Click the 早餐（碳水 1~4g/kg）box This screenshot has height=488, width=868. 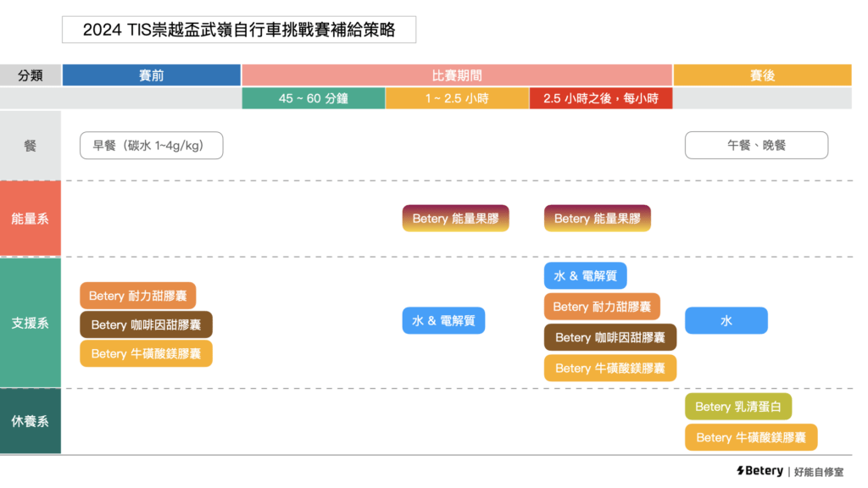pos(151,145)
